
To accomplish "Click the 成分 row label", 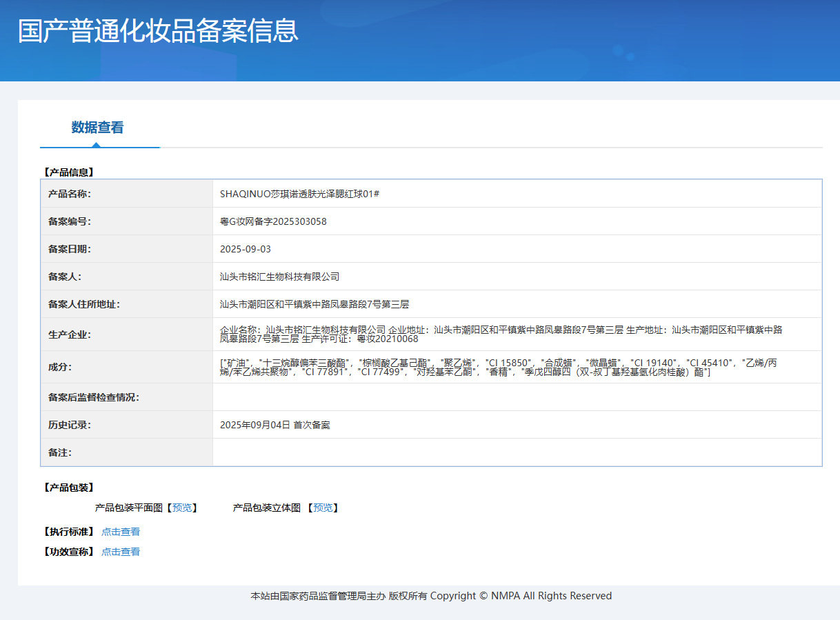I will tap(60, 367).
